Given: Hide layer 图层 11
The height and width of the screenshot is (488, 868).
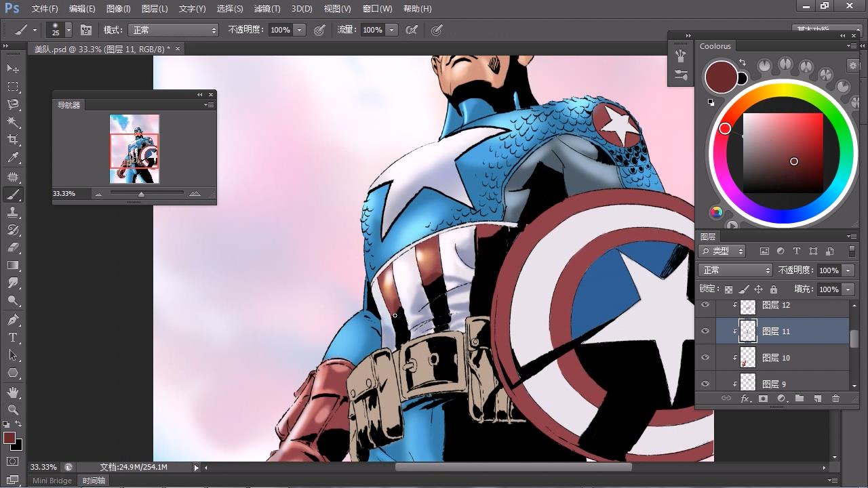Looking at the screenshot, I should pyautogui.click(x=705, y=331).
